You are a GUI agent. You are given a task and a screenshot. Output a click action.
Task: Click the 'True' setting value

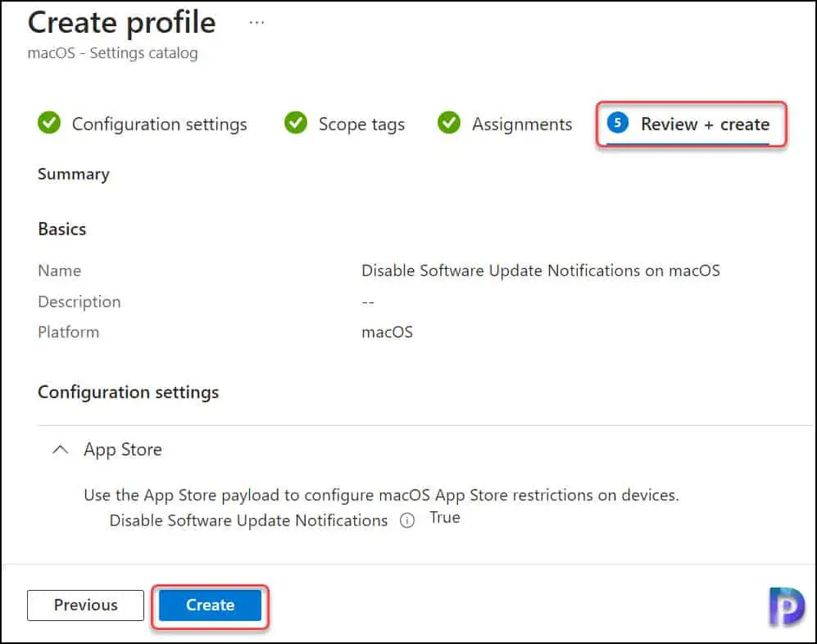click(444, 517)
